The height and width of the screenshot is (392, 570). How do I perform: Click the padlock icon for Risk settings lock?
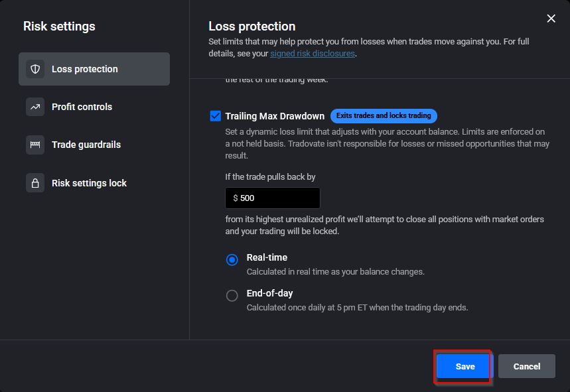tap(35, 183)
